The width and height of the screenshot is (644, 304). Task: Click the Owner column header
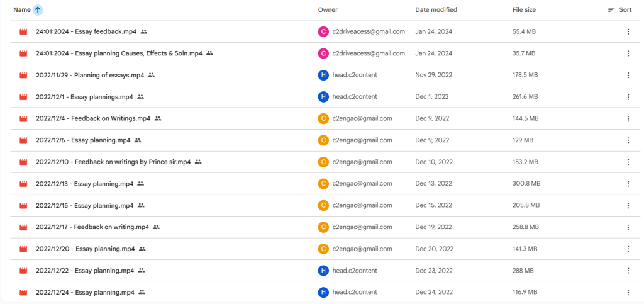328,10
